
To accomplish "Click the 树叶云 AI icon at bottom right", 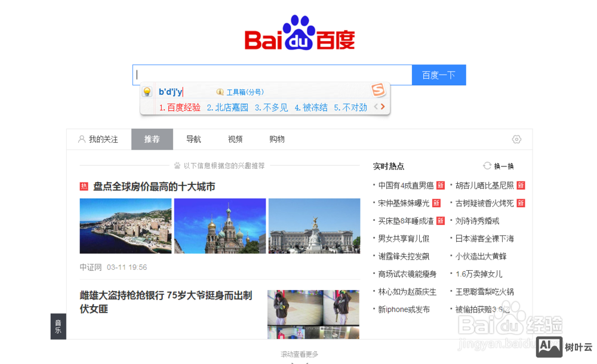I will point(548,347).
